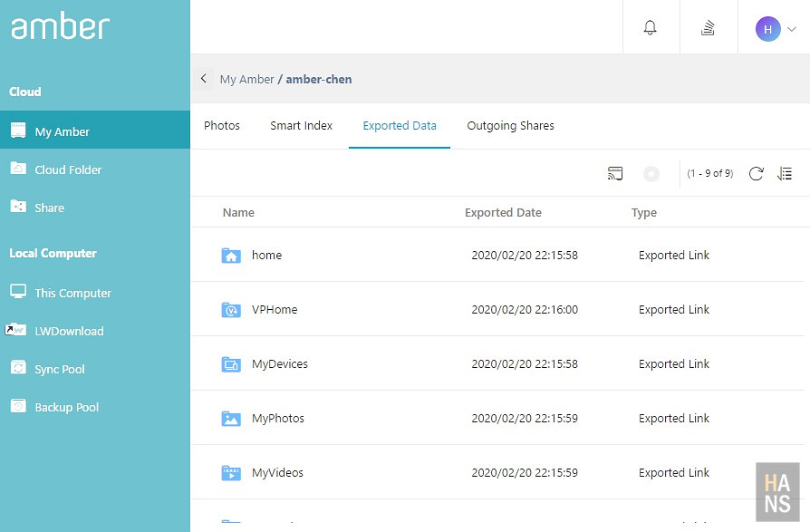Select the MyVideos row name
Viewport: 810px width, 532px height.
tap(277, 472)
